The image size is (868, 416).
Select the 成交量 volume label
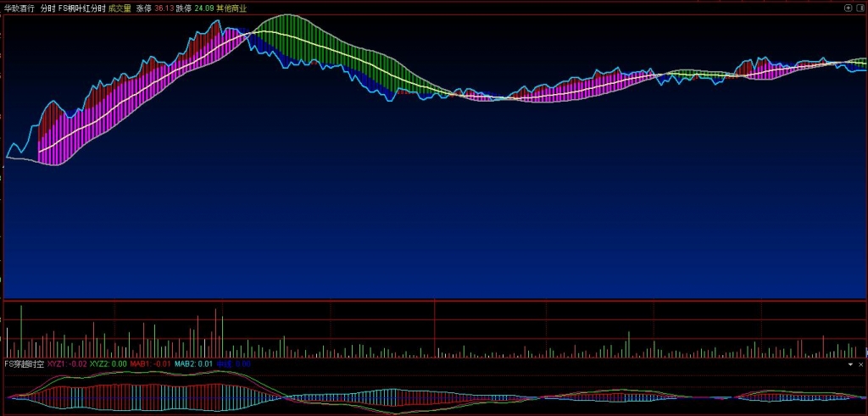(120, 8)
